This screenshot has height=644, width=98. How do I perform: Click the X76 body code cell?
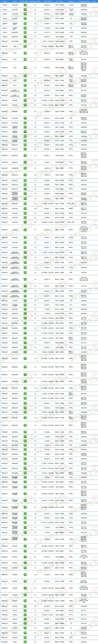(71, 37)
